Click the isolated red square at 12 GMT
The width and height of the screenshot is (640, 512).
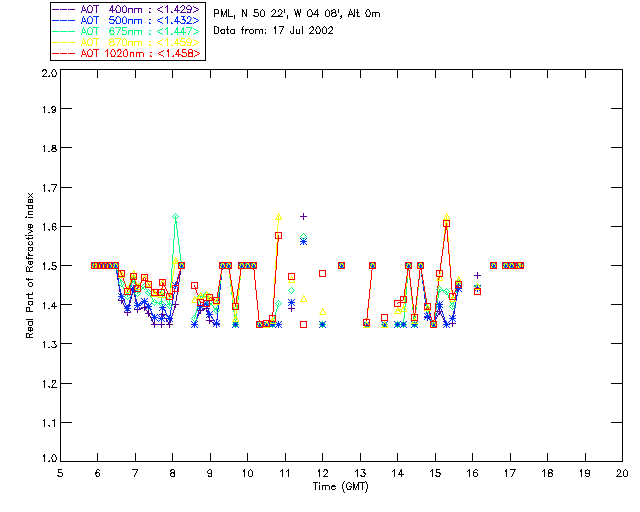pyautogui.click(x=322, y=274)
